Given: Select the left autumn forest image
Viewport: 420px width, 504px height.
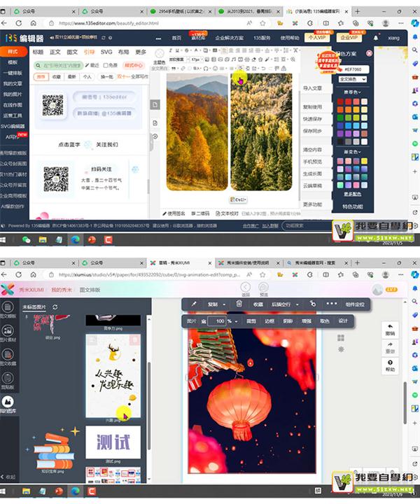Looking at the screenshot, I should pos(197,132).
